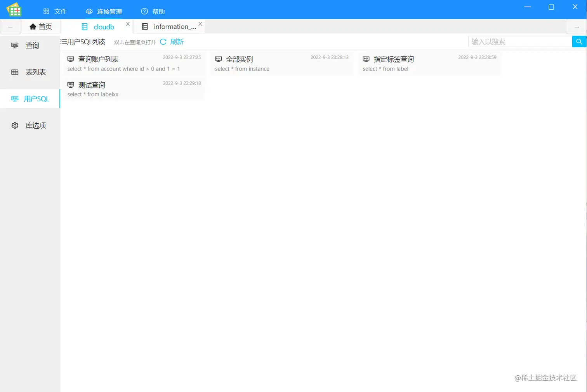
Task: Click the left tab arrow
Action: [10, 27]
